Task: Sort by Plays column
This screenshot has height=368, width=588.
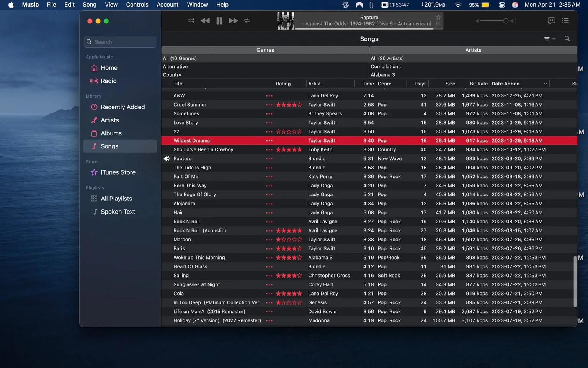Action: point(417,84)
